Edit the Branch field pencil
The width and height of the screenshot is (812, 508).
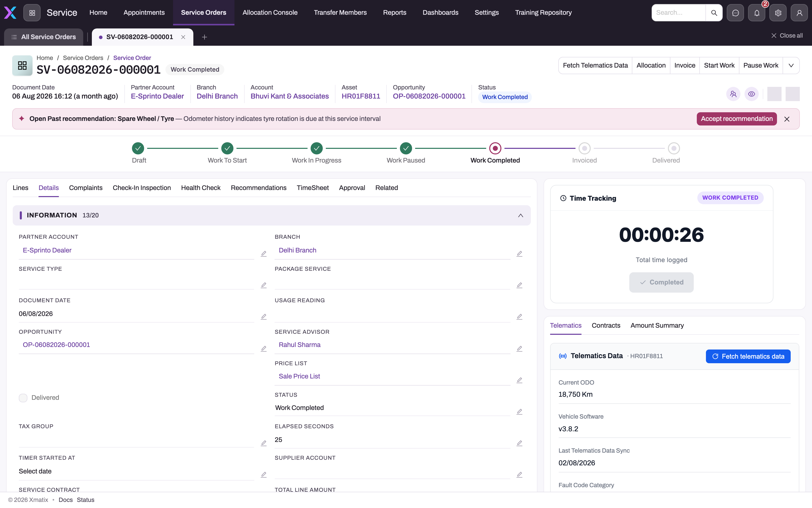[x=519, y=254]
